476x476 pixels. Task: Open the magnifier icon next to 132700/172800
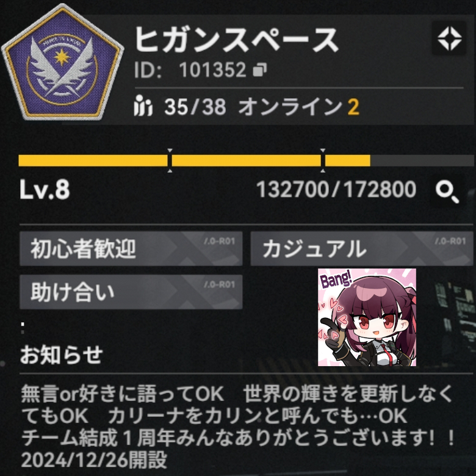click(x=447, y=191)
